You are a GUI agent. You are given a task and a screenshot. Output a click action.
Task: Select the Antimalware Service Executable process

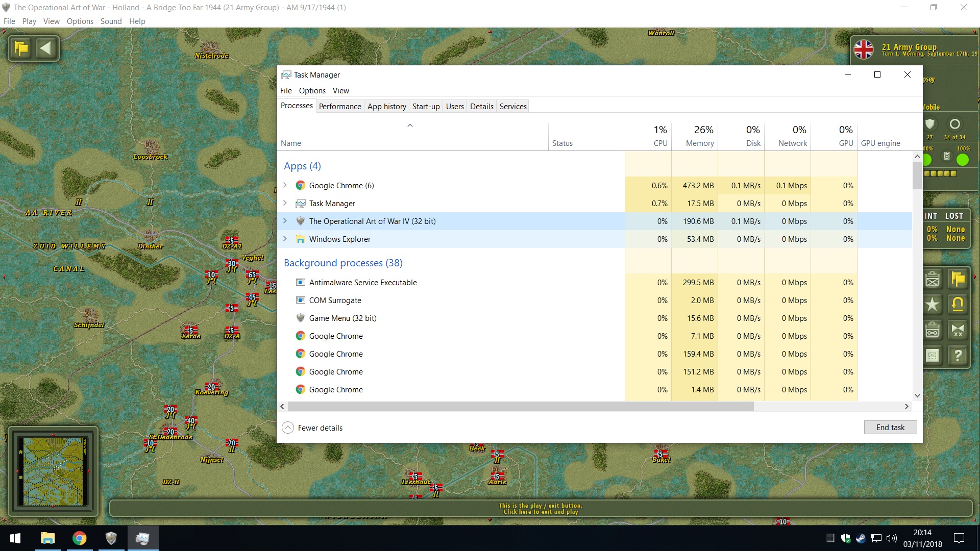[595, 282]
